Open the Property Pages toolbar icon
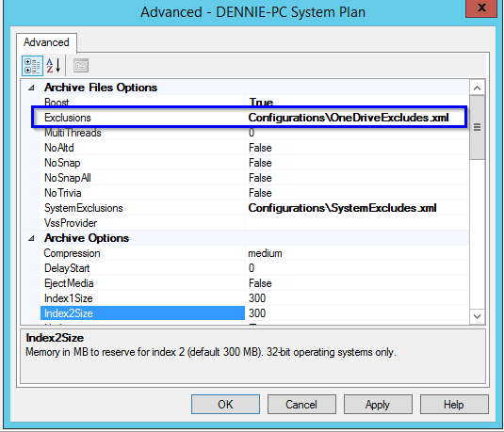The width and height of the screenshot is (504, 432). pos(81,66)
